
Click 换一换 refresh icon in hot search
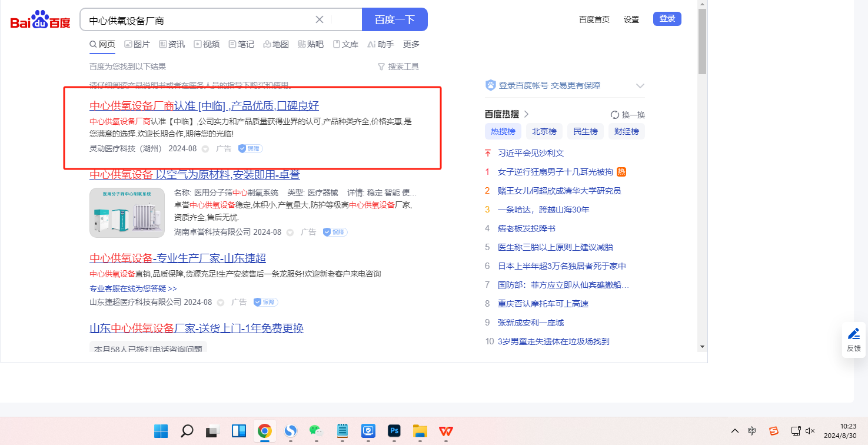tap(615, 115)
